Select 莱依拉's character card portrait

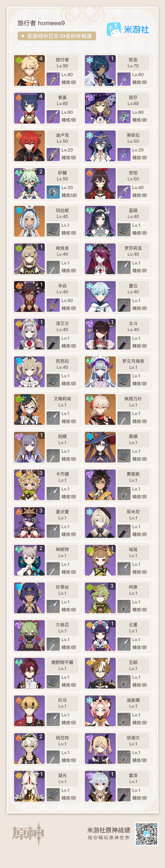click(100, 146)
